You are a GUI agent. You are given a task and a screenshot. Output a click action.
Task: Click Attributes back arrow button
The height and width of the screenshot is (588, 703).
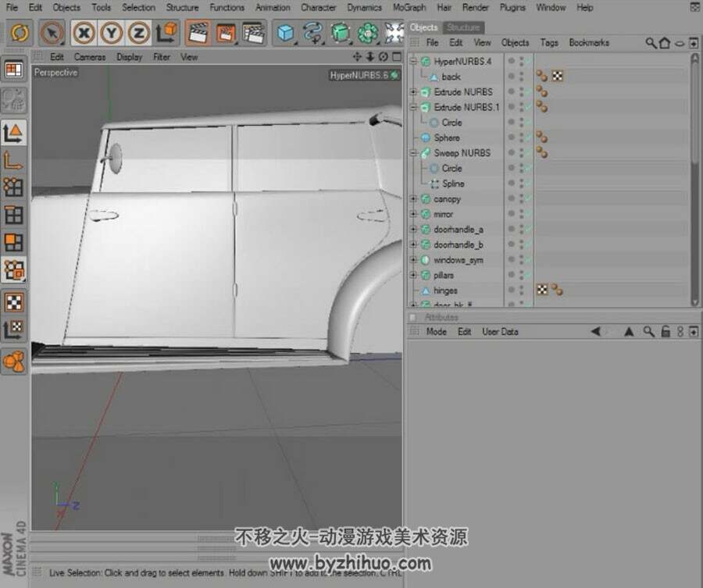[596, 332]
